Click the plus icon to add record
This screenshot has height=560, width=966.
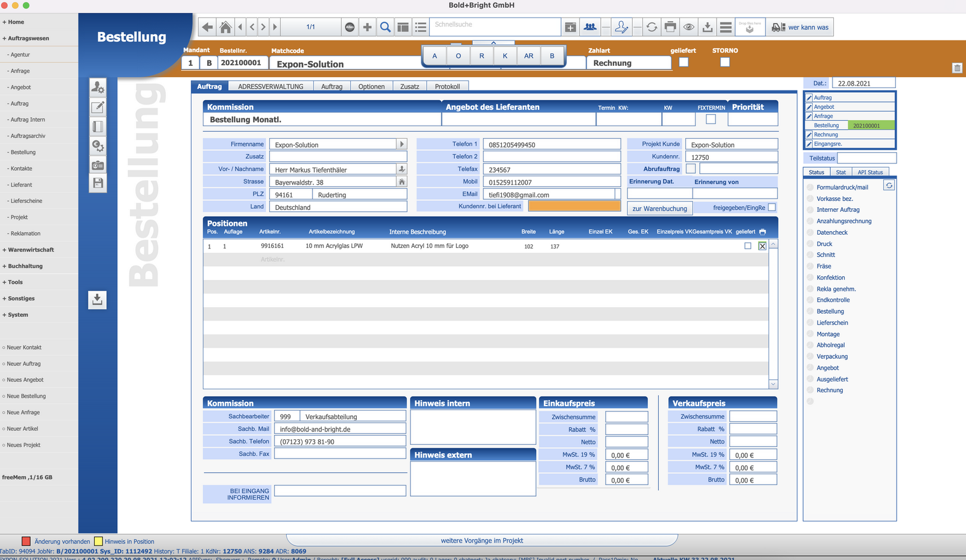(367, 27)
